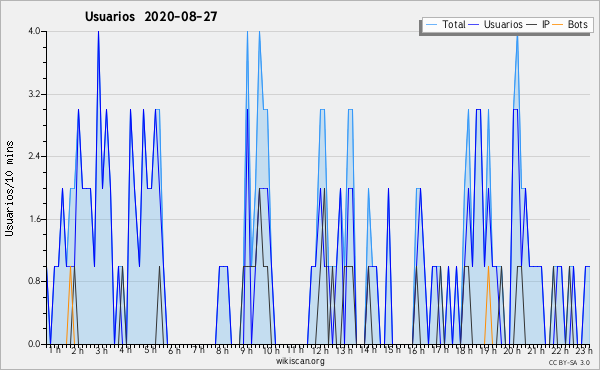600x370 pixels.
Task: Click the 3.2 y-axis value
Action: coord(34,94)
